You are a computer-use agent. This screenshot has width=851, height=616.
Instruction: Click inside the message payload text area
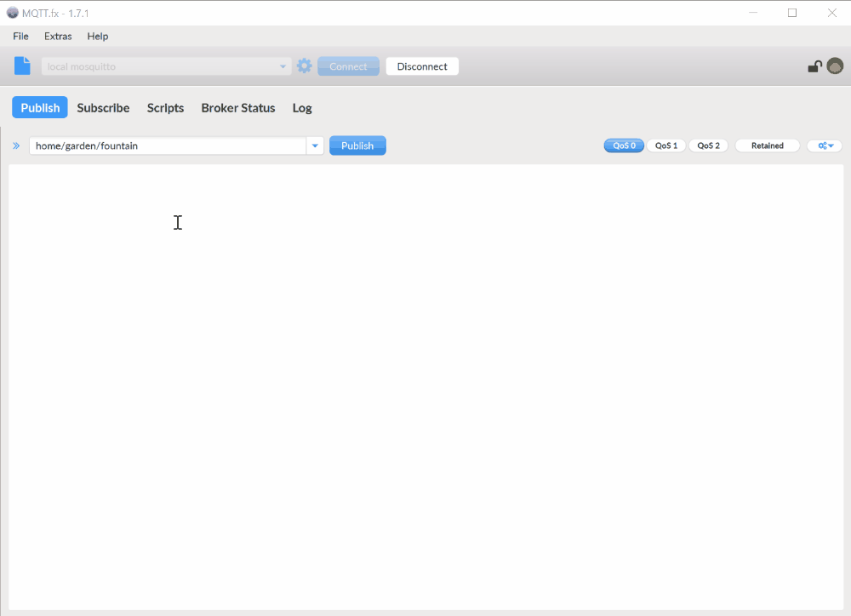(426, 387)
